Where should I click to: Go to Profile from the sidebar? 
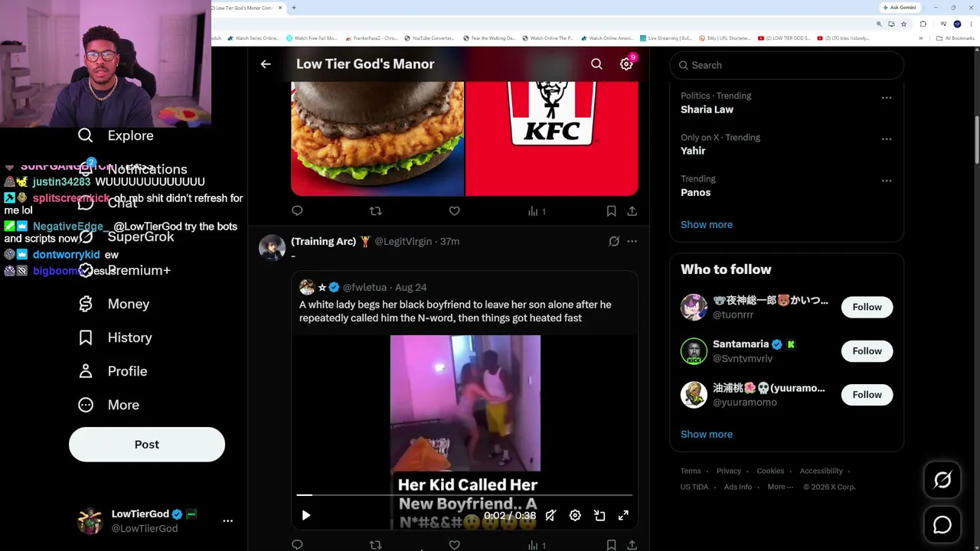pos(113,371)
